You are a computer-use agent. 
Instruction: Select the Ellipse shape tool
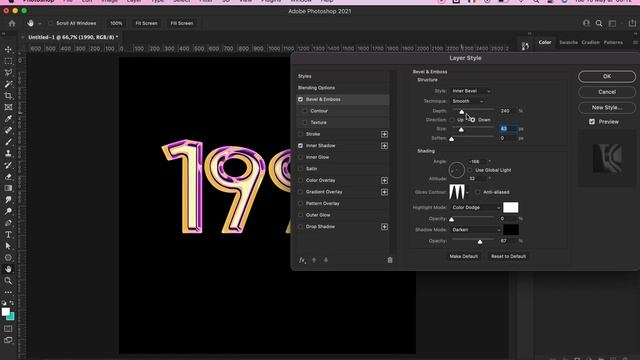8,258
